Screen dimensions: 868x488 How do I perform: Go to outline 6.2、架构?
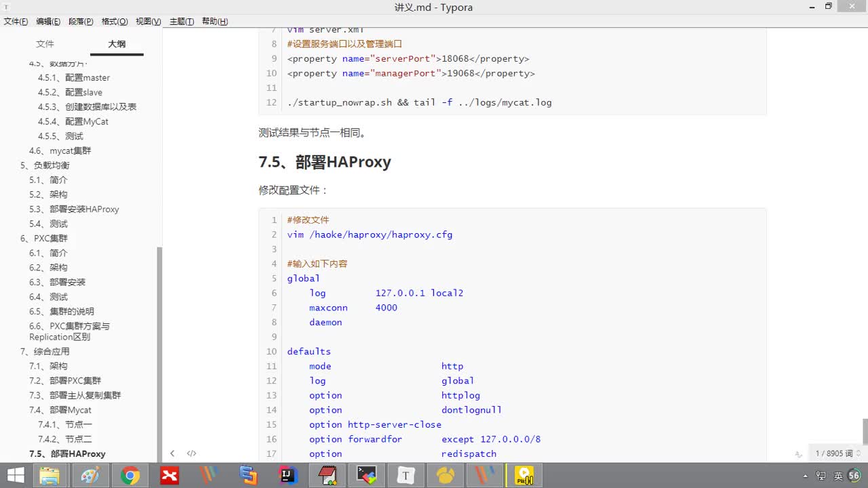pyautogui.click(x=48, y=268)
